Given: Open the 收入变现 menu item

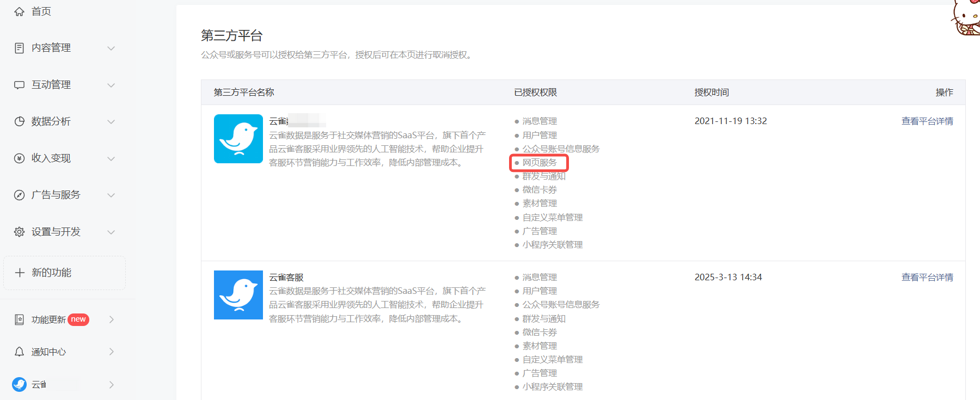Looking at the screenshot, I should coord(51,158).
